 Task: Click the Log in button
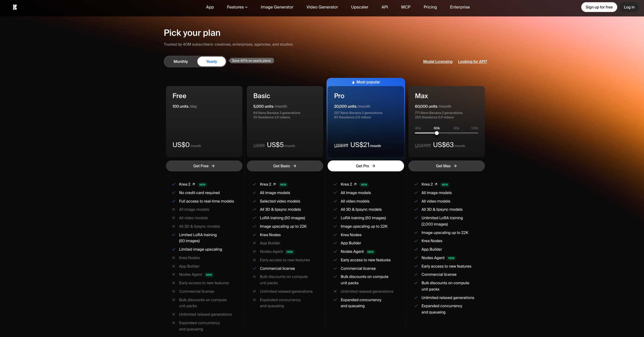point(629,7)
